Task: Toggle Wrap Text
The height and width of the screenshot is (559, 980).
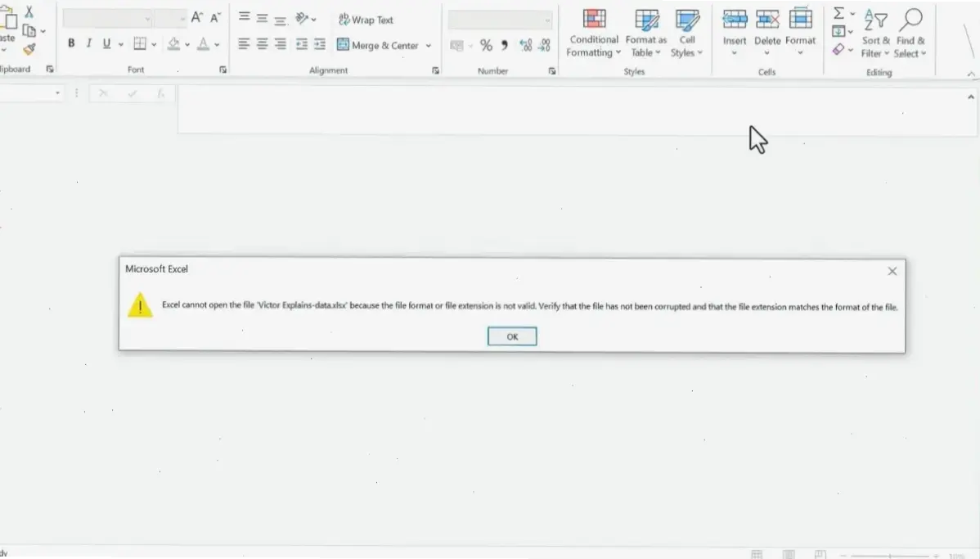Action: coord(366,20)
